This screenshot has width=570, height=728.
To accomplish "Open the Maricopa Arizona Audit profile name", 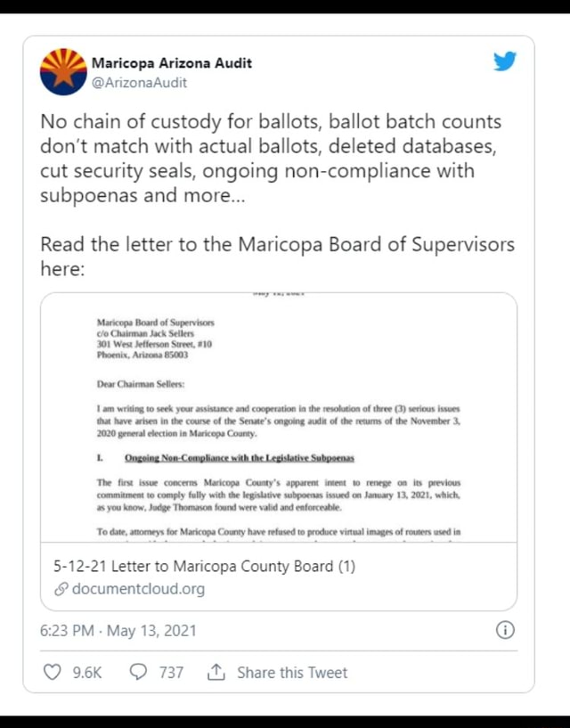I will click(x=172, y=63).
